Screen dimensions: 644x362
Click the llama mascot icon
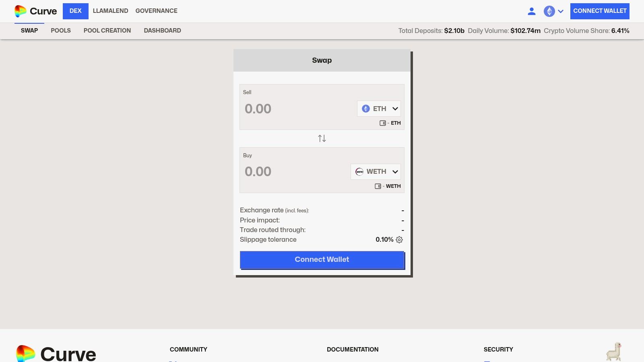[x=613, y=352]
